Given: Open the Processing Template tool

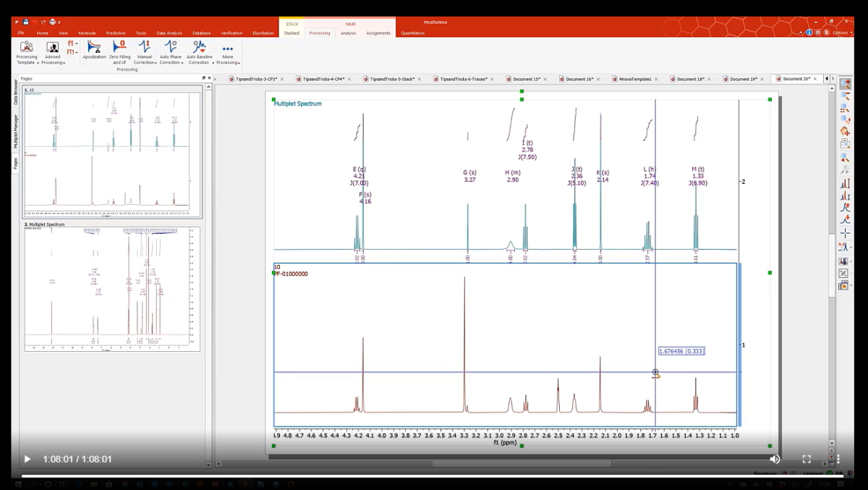Looking at the screenshot, I should pos(27,53).
